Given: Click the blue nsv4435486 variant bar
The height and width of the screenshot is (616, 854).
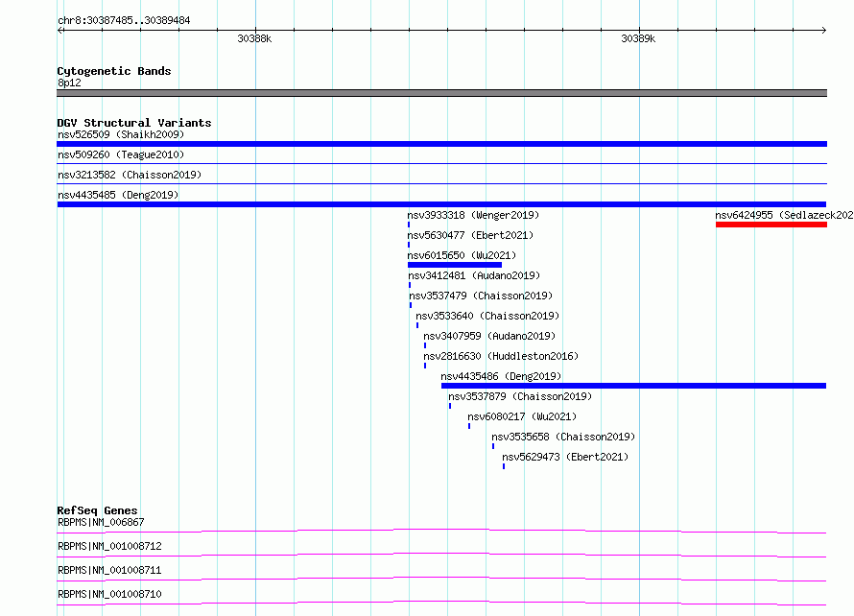Looking at the screenshot, I should click(x=633, y=386).
